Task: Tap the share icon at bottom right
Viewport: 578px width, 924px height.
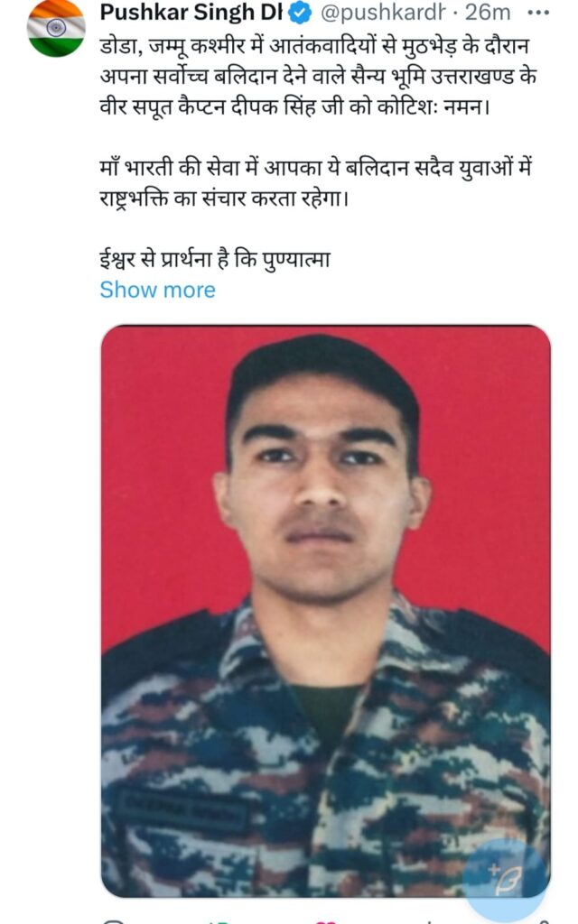Action: (542, 921)
